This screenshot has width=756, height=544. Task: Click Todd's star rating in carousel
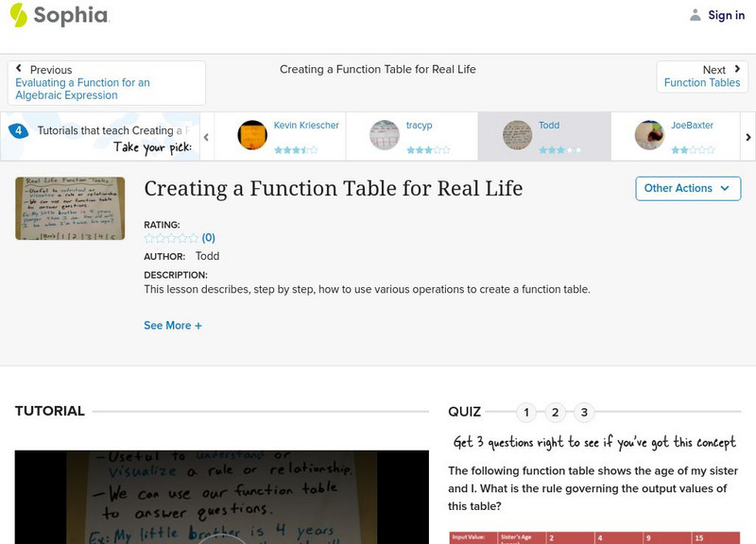coord(560,150)
